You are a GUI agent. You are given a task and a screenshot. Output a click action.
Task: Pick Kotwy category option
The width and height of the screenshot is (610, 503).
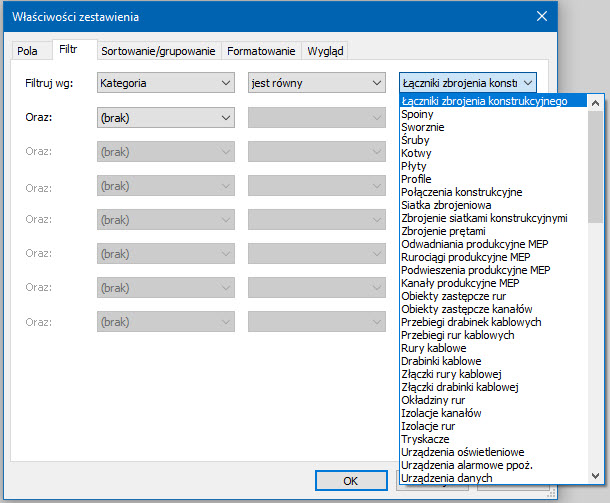coord(416,153)
